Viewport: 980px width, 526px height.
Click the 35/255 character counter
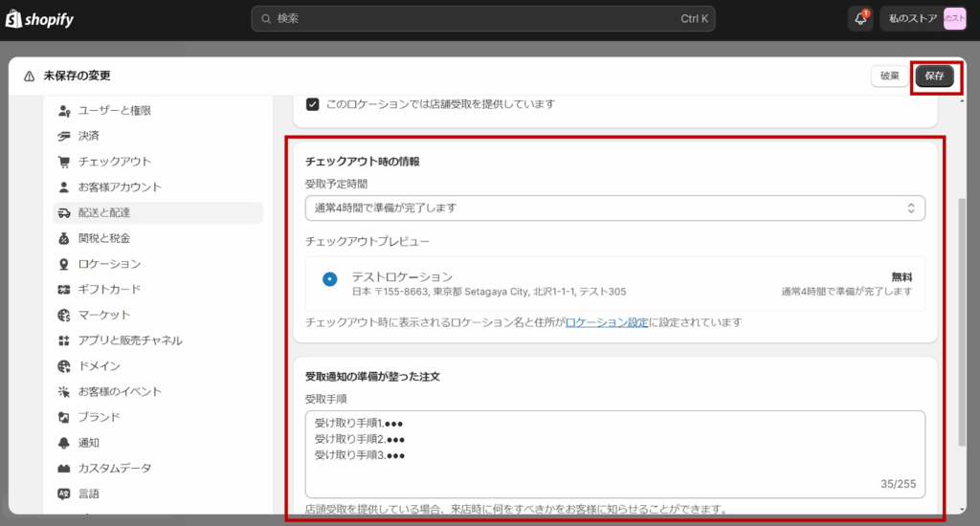point(898,484)
